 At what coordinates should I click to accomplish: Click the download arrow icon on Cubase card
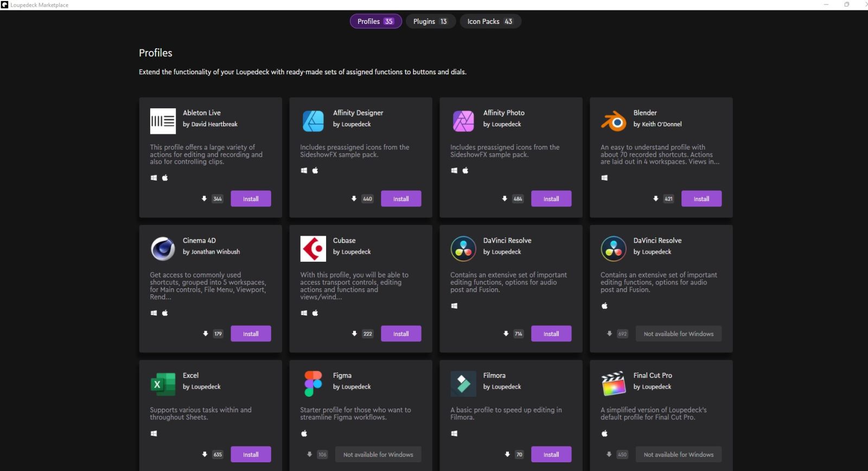point(354,334)
